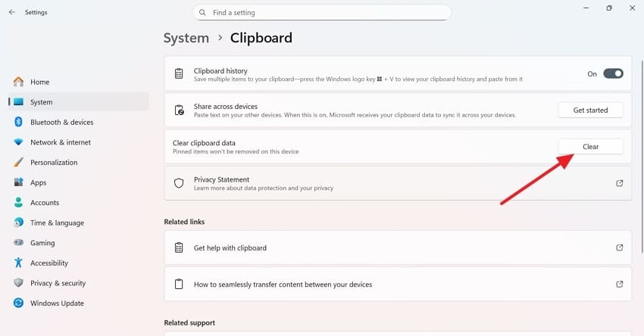Click the Accessibility figure icon

(x=18, y=263)
